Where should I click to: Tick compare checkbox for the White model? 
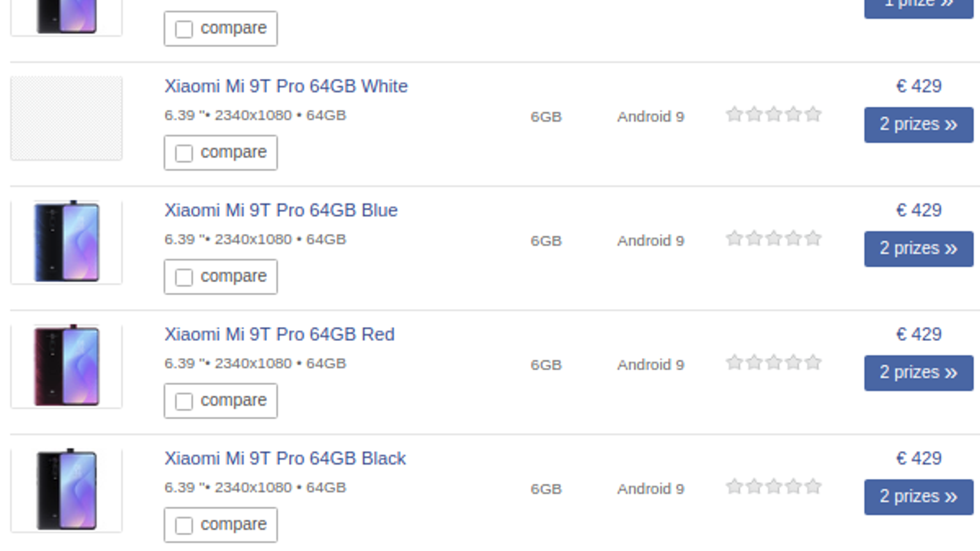coord(184,153)
